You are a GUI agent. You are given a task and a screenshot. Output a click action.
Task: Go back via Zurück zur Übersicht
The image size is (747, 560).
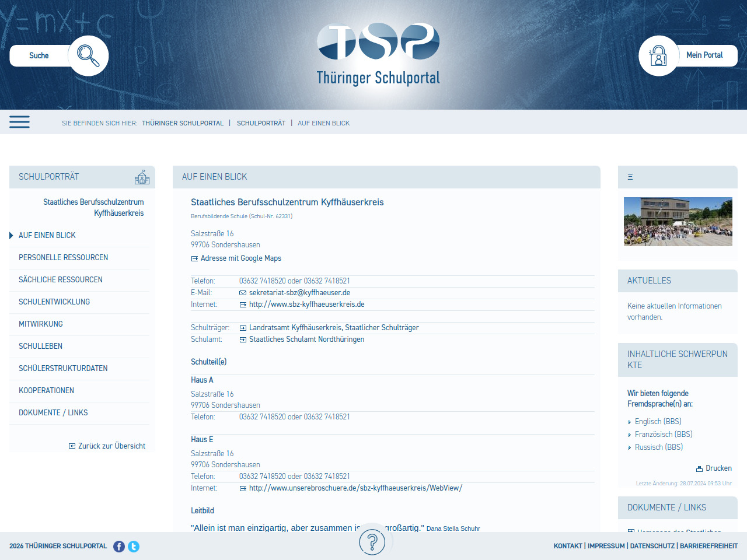pos(111,446)
